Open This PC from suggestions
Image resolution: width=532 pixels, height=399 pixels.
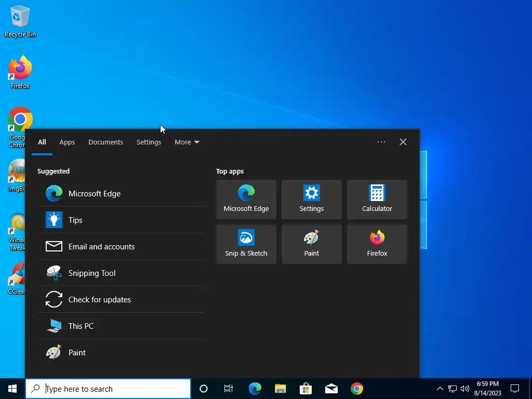[x=121, y=326]
